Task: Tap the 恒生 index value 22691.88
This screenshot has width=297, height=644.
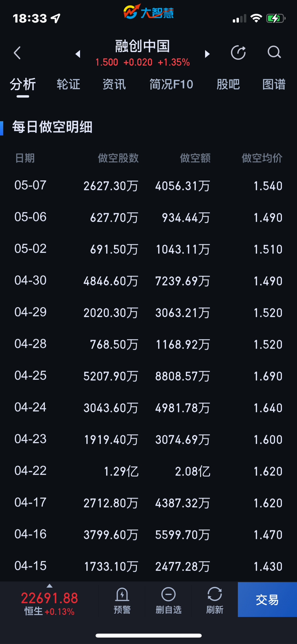Action: click(49, 598)
